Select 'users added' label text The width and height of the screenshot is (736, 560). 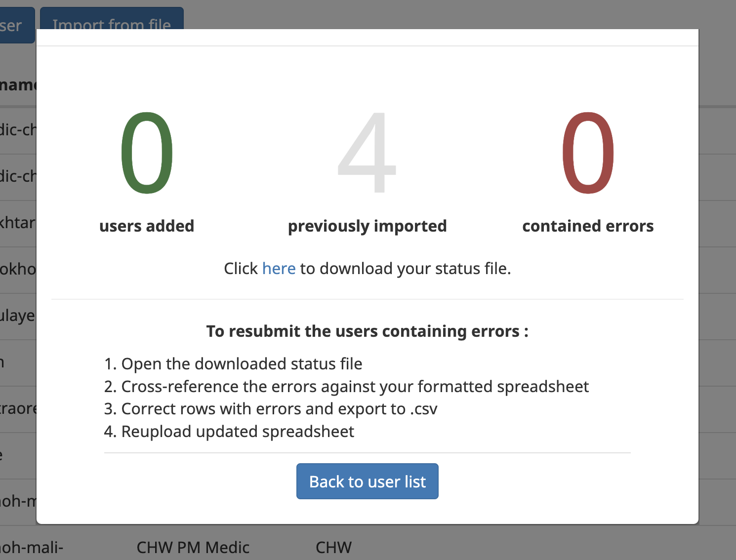click(x=147, y=226)
